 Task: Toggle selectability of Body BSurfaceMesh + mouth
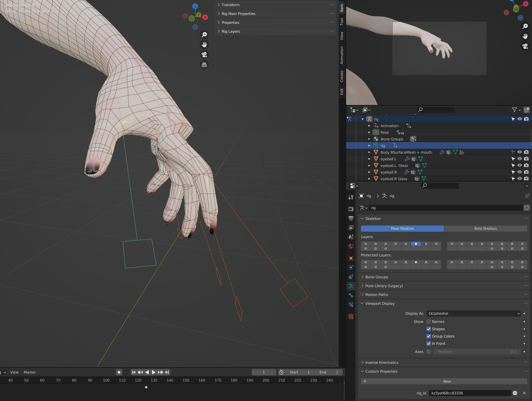(x=513, y=152)
